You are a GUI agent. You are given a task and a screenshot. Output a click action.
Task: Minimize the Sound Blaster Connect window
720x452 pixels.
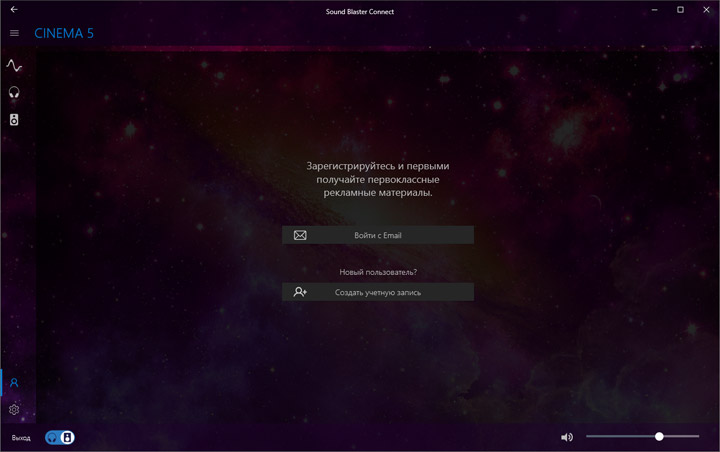pos(654,10)
